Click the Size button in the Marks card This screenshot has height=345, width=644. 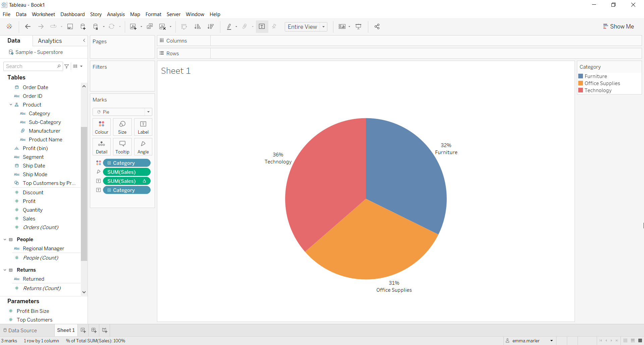(x=122, y=127)
